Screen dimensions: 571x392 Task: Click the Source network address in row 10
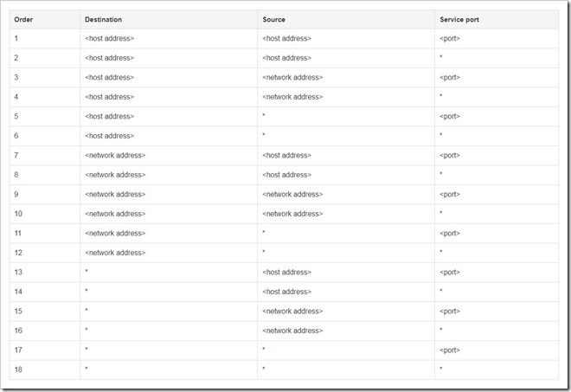292,214
